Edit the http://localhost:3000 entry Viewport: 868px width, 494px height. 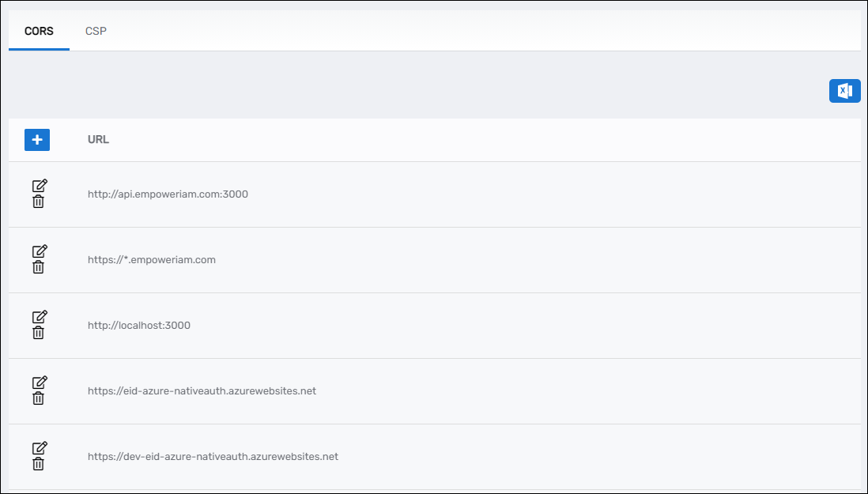click(38, 318)
